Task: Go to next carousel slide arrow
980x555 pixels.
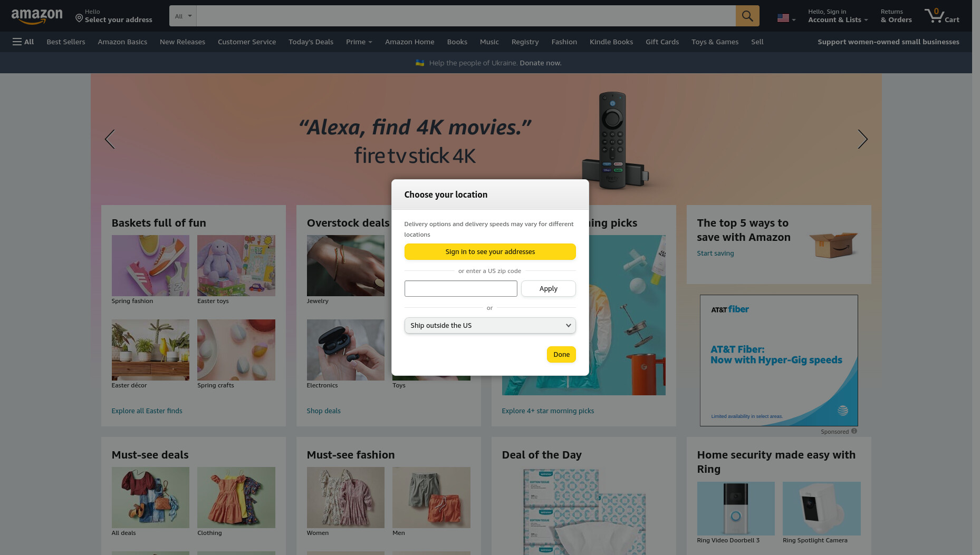Action: pyautogui.click(x=862, y=139)
